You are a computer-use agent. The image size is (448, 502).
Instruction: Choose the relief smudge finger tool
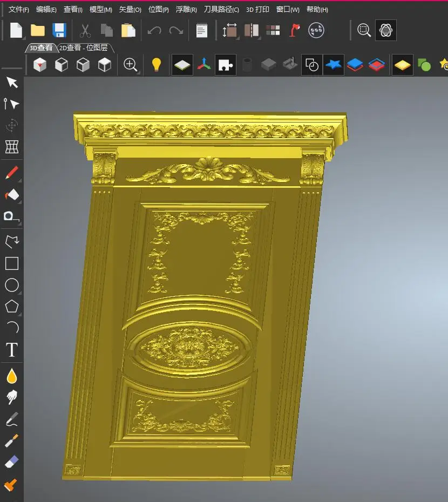coord(12,398)
